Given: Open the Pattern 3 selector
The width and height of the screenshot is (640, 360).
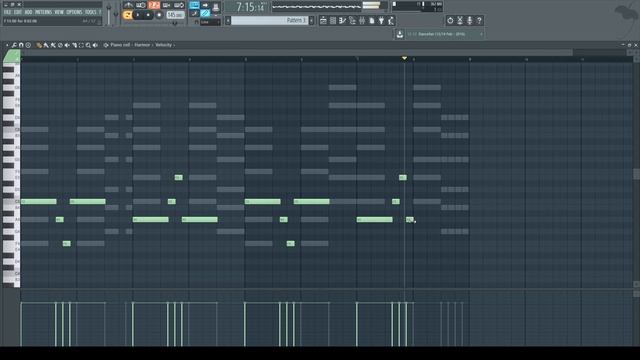Looking at the screenshot, I should pyautogui.click(x=269, y=20).
